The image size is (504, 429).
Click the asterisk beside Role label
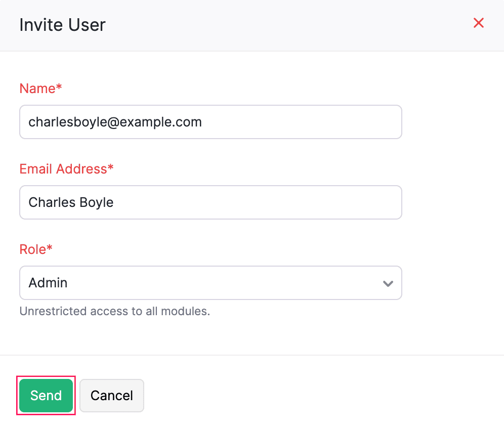point(50,248)
